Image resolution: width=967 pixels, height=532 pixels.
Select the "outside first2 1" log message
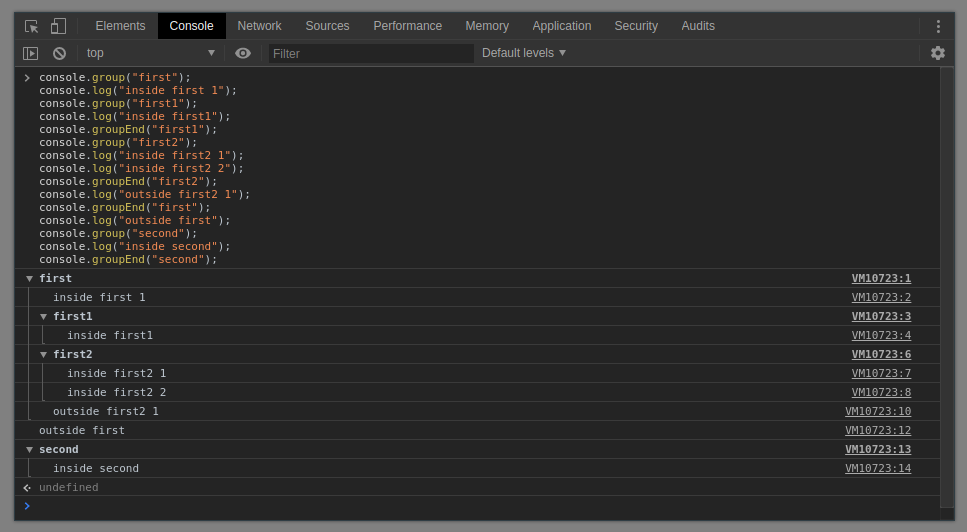point(105,411)
